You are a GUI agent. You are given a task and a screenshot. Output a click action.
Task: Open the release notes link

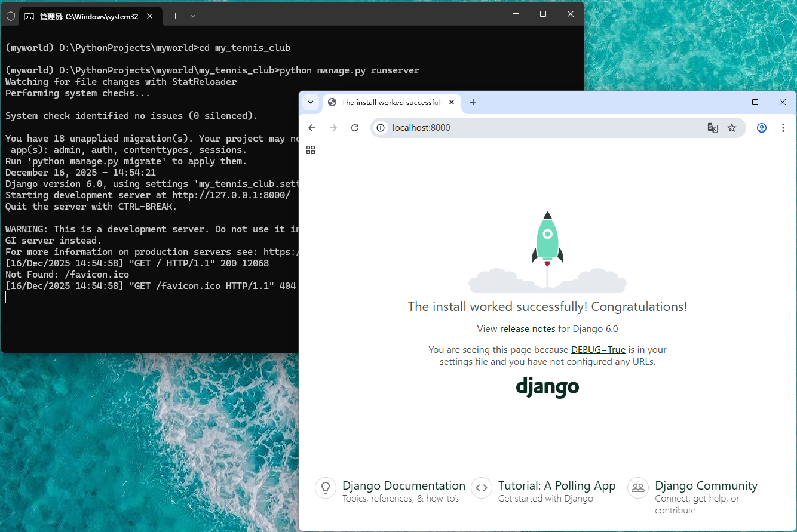click(x=528, y=329)
